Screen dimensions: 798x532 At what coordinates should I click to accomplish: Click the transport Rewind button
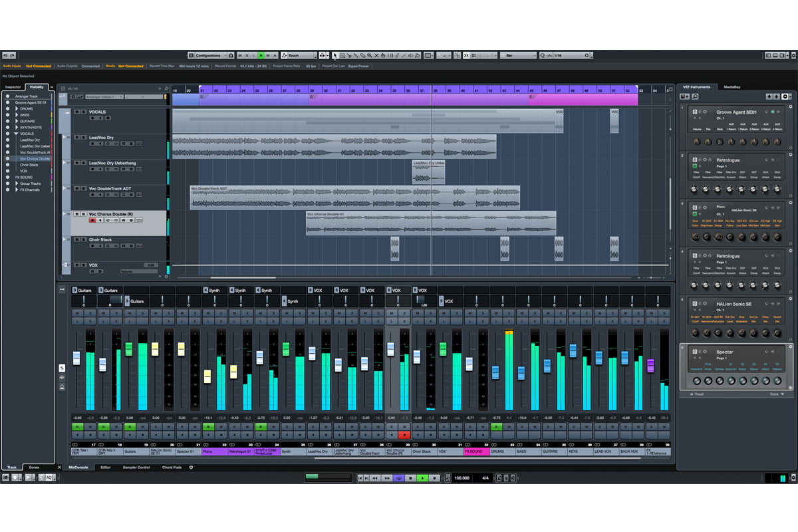click(375, 477)
